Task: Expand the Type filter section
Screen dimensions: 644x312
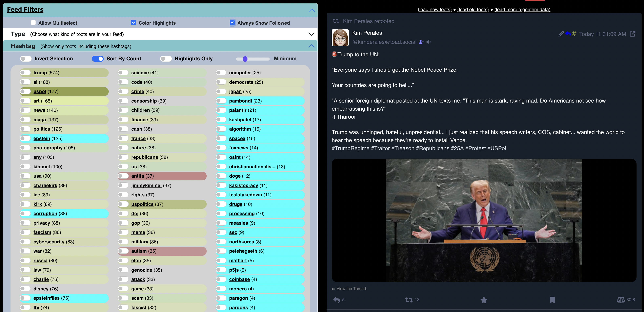Action: (311, 34)
